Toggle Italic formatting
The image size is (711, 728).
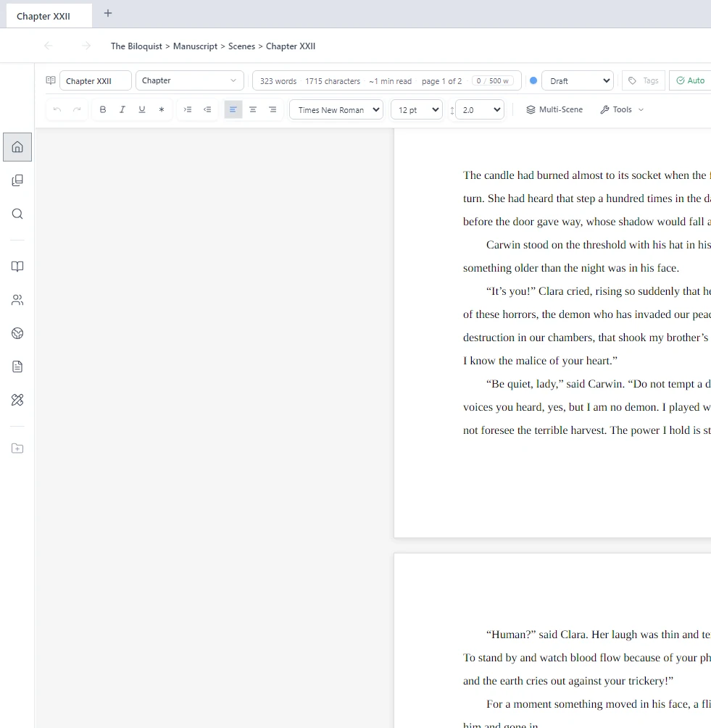click(122, 109)
